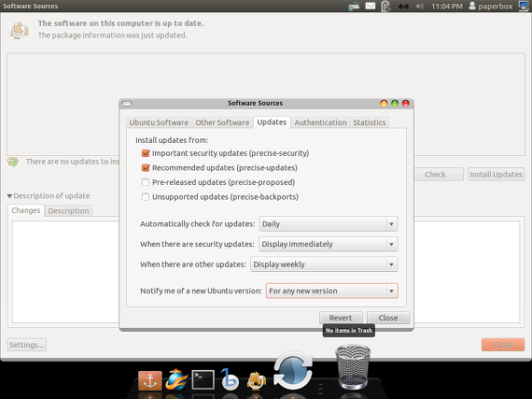This screenshot has width=532, height=399.
Task: Click the Revert button
Action: pos(341,318)
